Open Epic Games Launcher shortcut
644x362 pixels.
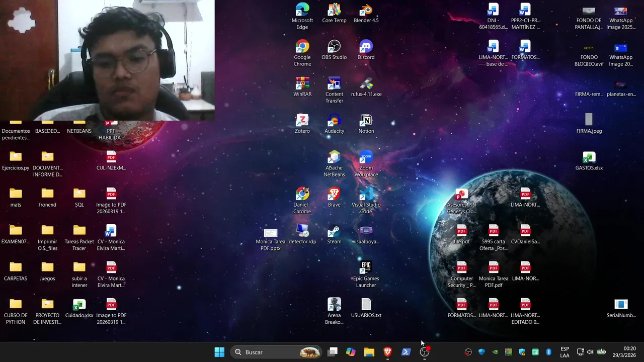366,274
